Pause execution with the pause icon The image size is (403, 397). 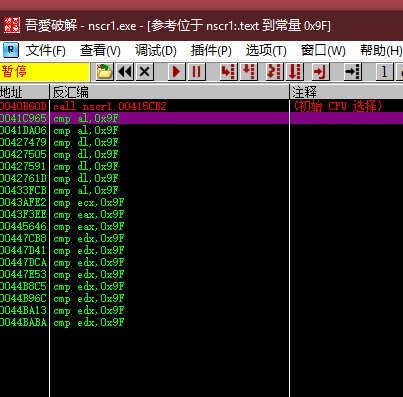(x=196, y=71)
